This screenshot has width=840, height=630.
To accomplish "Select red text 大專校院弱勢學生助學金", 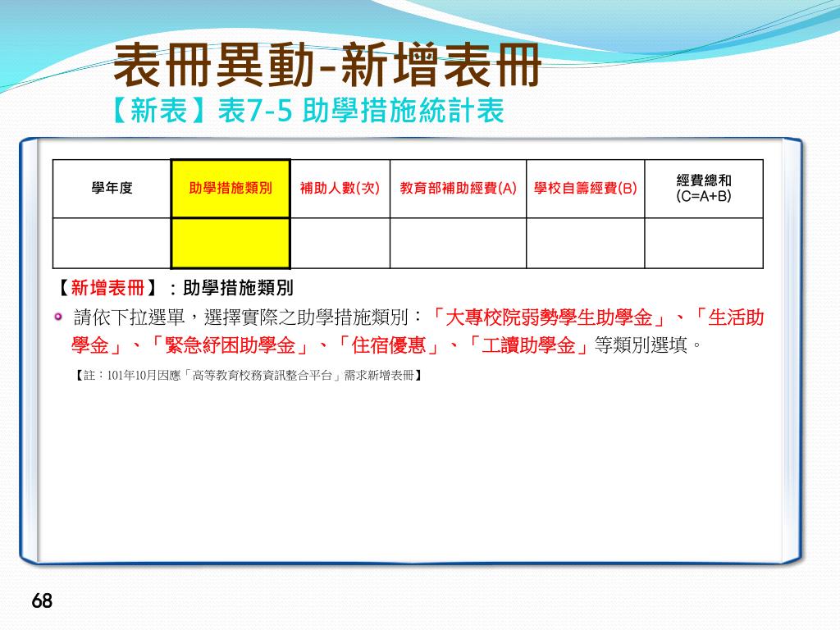I will pos(549,317).
